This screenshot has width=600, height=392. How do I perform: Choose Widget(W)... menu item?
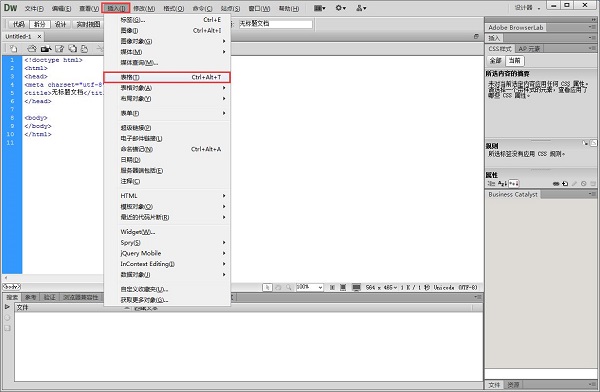(x=167, y=232)
